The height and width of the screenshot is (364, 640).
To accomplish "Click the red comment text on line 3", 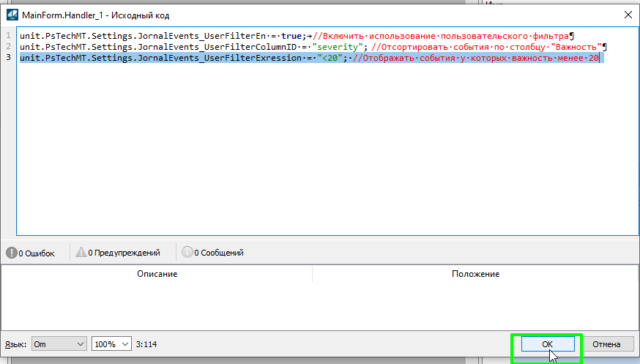I will tap(476, 59).
